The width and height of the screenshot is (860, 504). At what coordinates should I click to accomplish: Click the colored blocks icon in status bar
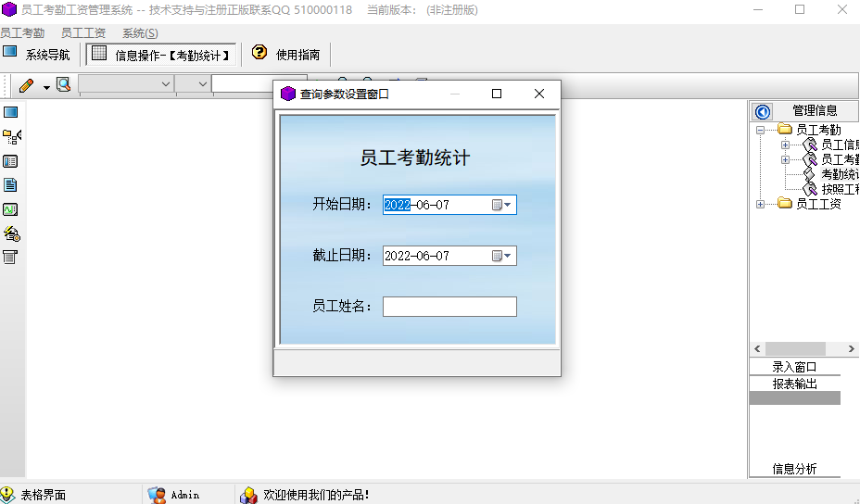click(248, 496)
